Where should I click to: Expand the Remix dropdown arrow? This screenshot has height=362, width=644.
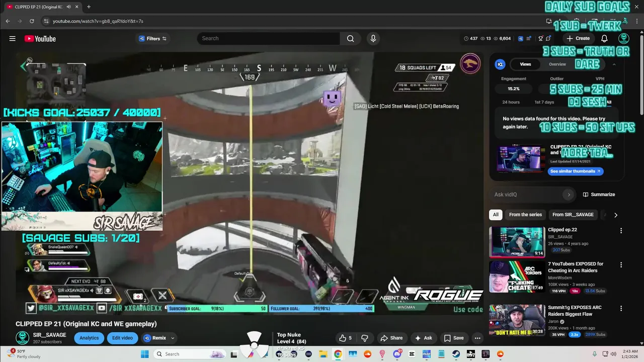173,338
